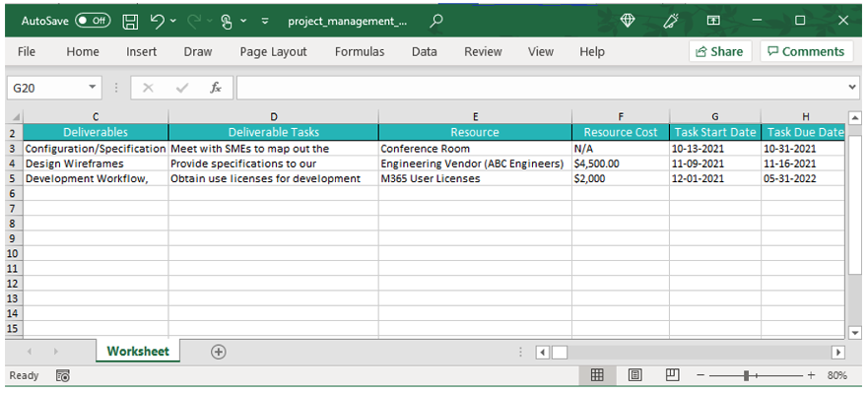Add a new sheet with plus icon

tap(219, 352)
